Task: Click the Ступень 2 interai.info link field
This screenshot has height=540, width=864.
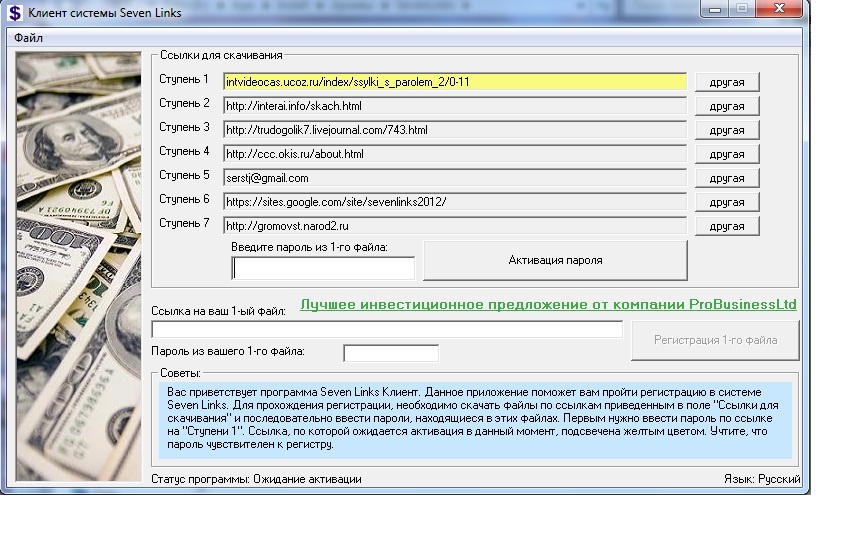Action: pos(455,106)
